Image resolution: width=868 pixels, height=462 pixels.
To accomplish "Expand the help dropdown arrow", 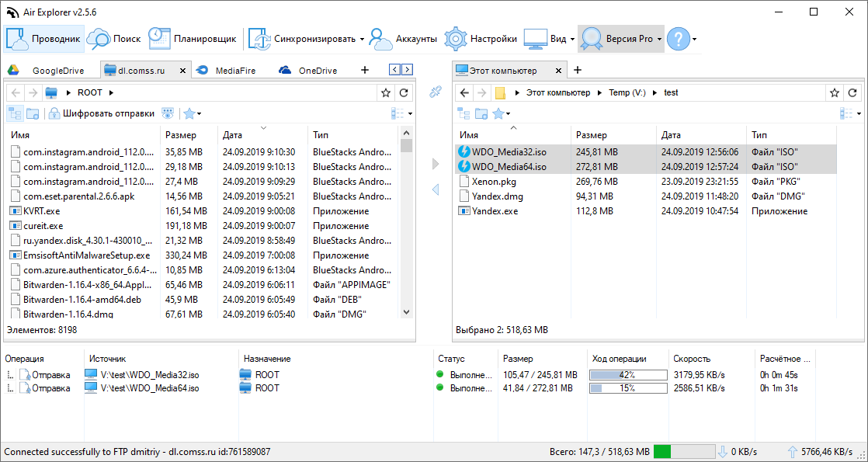I will (x=694, y=40).
